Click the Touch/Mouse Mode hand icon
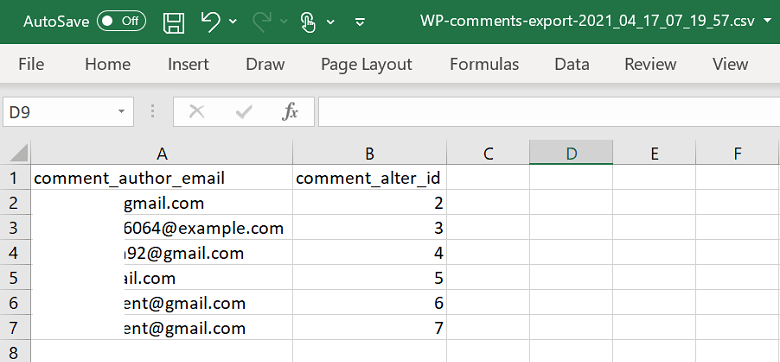 coord(308,22)
